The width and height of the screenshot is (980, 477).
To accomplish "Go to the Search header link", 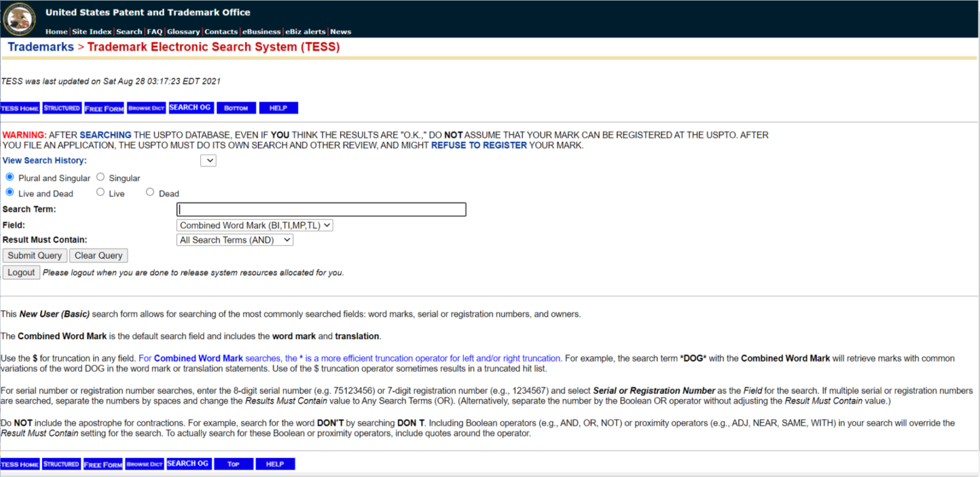I will [x=130, y=32].
